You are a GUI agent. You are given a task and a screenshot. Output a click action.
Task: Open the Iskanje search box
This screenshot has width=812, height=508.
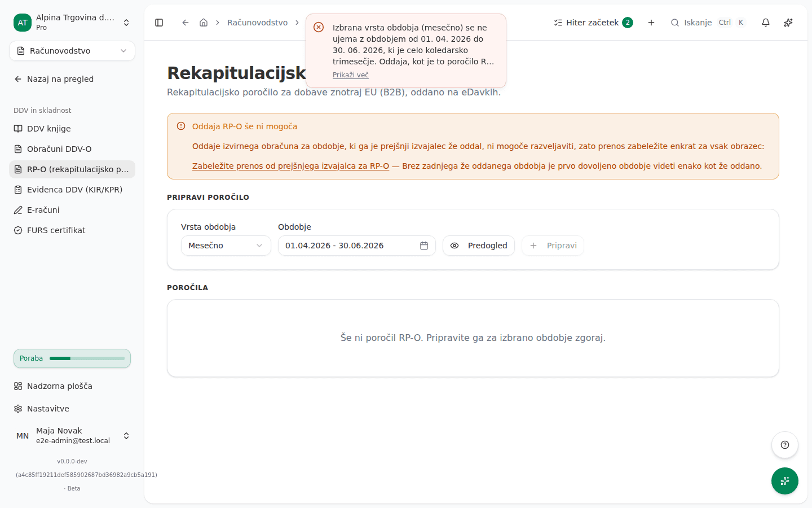click(x=708, y=23)
